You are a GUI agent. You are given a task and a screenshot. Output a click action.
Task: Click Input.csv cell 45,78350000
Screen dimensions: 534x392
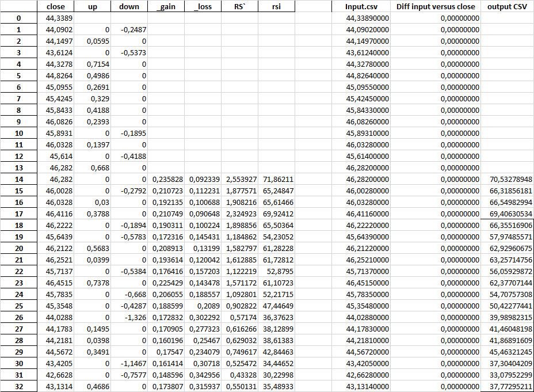pyautogui.click(x=361, y=294)
